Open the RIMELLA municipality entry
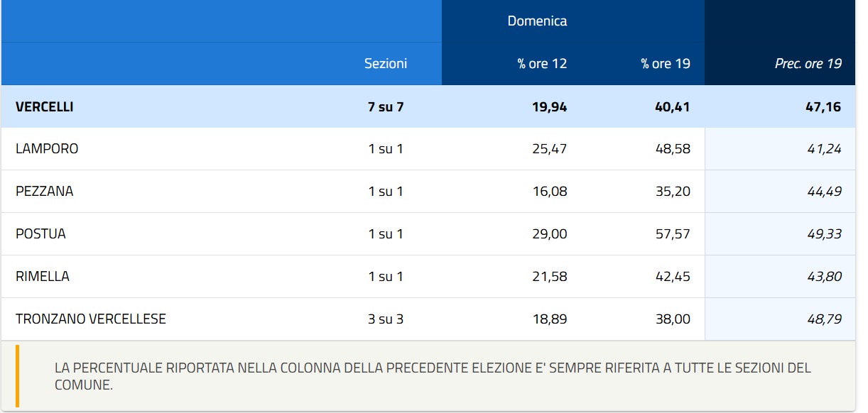This screenshot has width=868, height=413. (43, 277)
